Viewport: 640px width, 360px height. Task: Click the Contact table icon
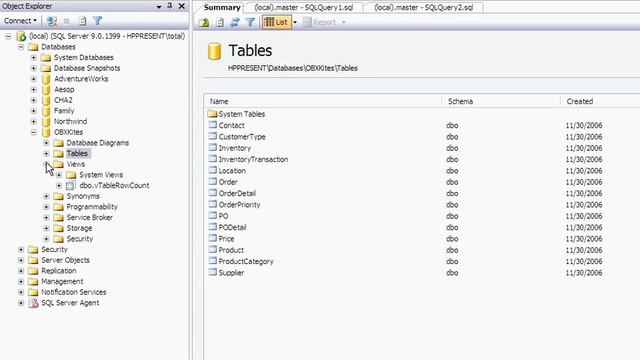pos(213,125)
